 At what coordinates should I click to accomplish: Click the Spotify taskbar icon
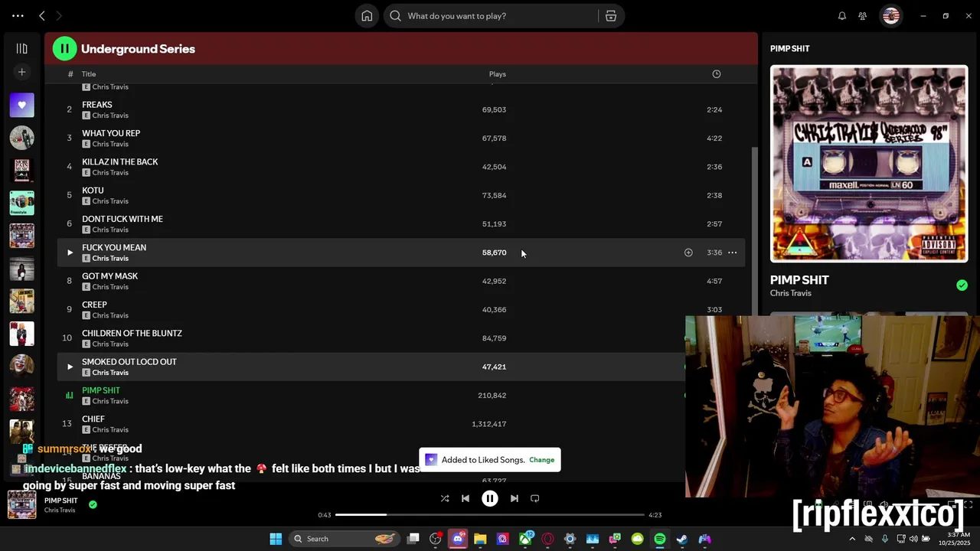coord(660,539)
